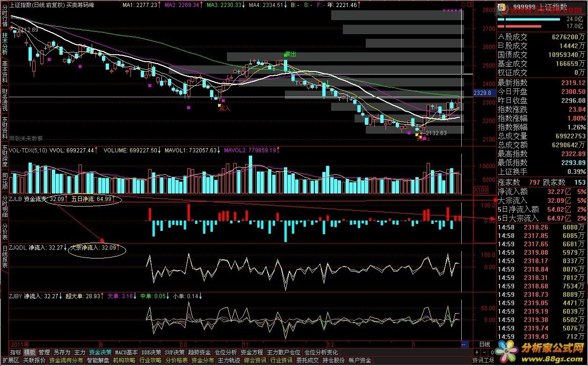588x366 pixels.
Task: Switch to the MACD基本 template
Action: tap(127, 352)
